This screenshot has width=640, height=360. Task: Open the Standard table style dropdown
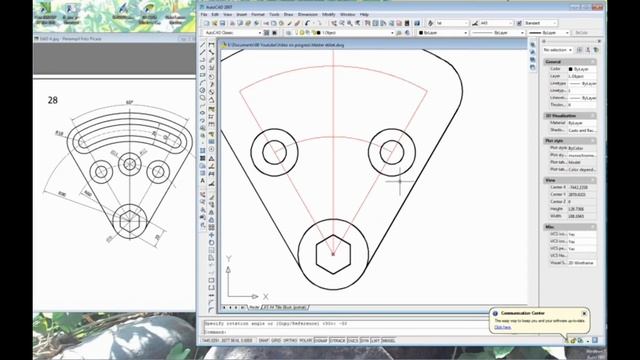pos(540,23)
